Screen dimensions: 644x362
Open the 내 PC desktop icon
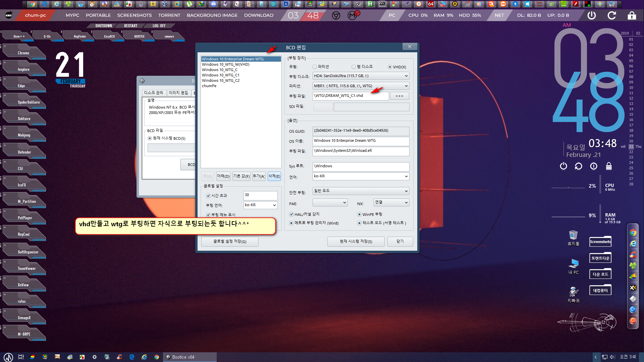click(573, 266)
